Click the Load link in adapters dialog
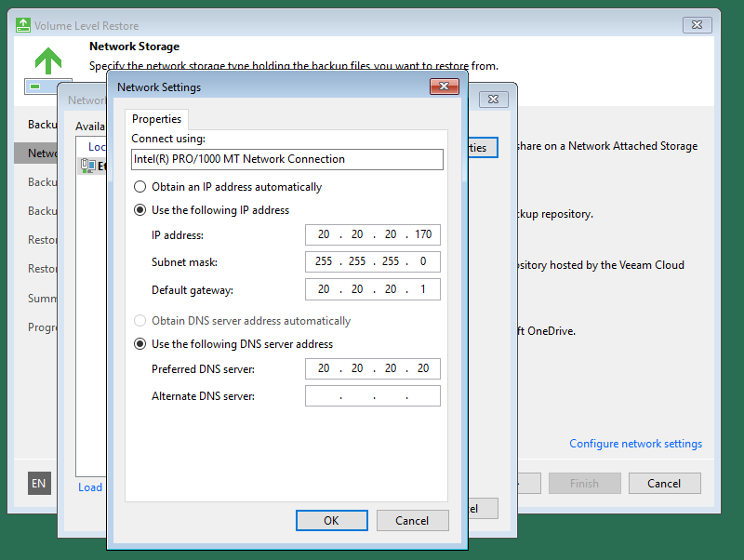Screen dimensions: 744x560 pyautogui.click(x=90, y=487)
